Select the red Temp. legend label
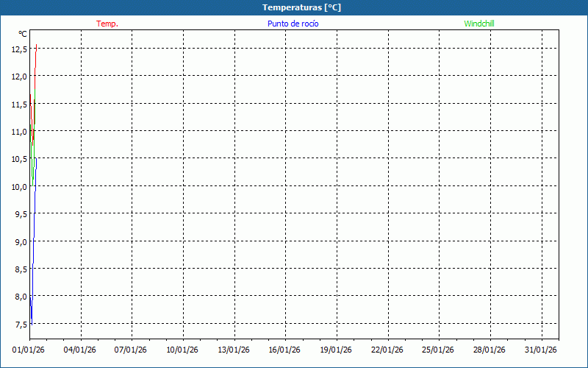This screenshot has height=368, width=588. point(107,24)
